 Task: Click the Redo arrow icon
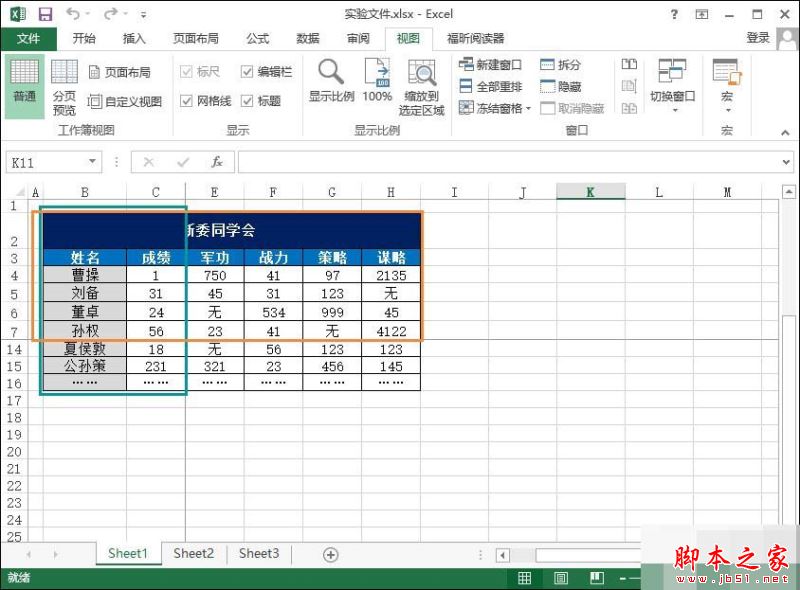pyautogui.click(x=110, y=14)
